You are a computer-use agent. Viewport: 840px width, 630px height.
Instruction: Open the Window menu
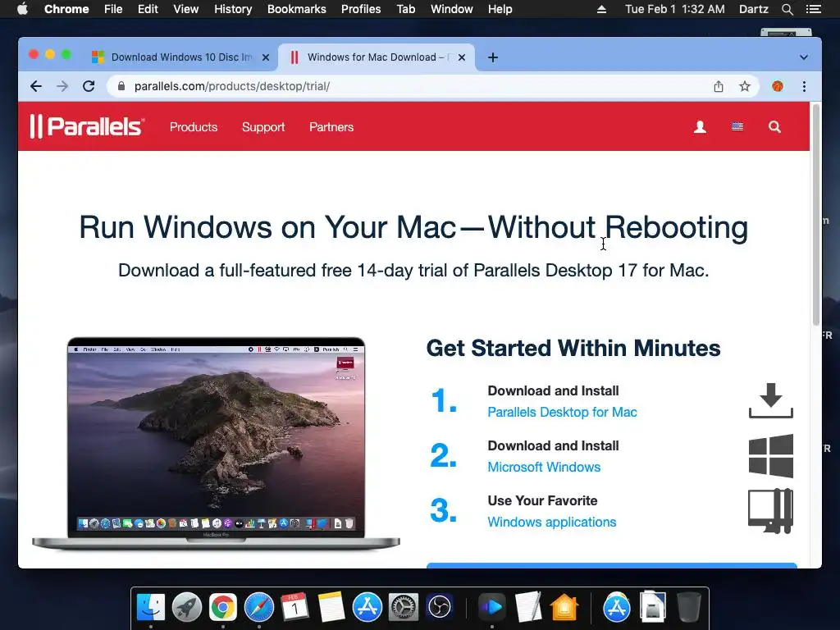tap(452, 9)
